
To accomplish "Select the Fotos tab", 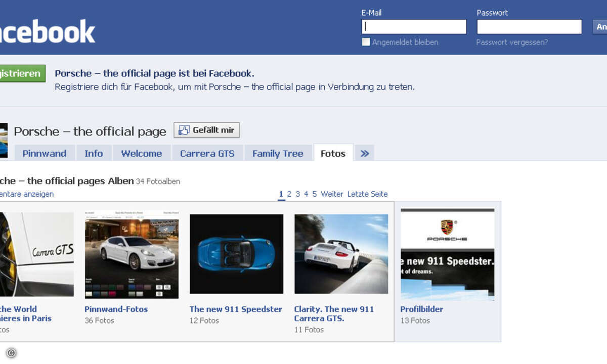I will [333, 153].
